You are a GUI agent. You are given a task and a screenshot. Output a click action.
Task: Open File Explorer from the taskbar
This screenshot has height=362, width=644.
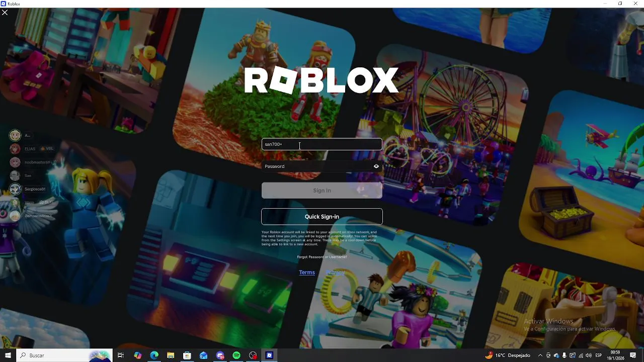pyautogui.click(x=171, y=355)
